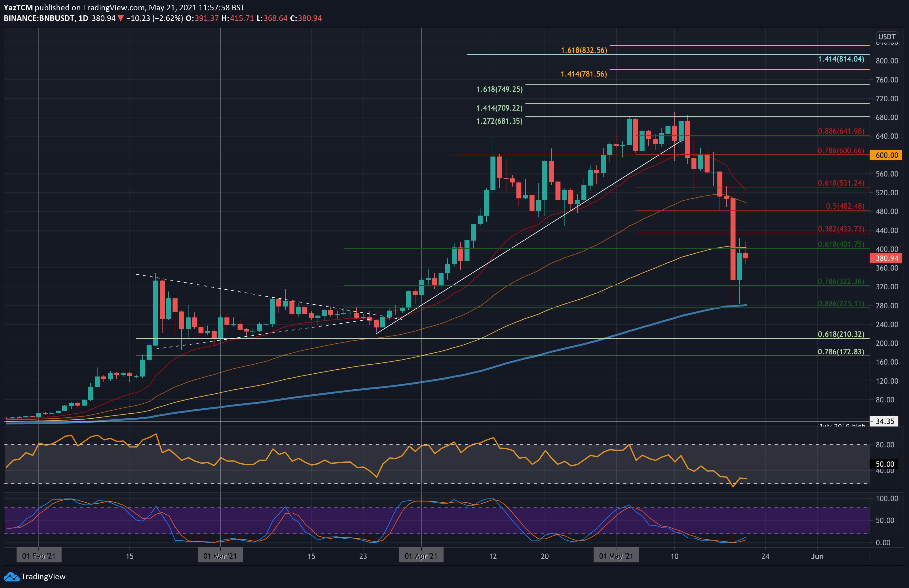Click the red 0.618(531.24) retracement label
Viewport: 909px width, 588px height.
click(841, 183)
